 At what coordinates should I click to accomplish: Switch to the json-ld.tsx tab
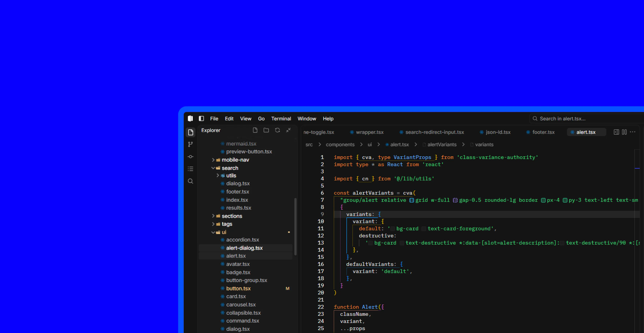495,132
